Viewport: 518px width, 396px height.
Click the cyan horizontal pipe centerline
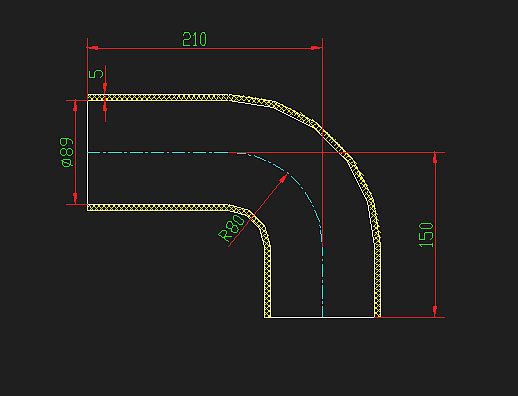[158, 152]
